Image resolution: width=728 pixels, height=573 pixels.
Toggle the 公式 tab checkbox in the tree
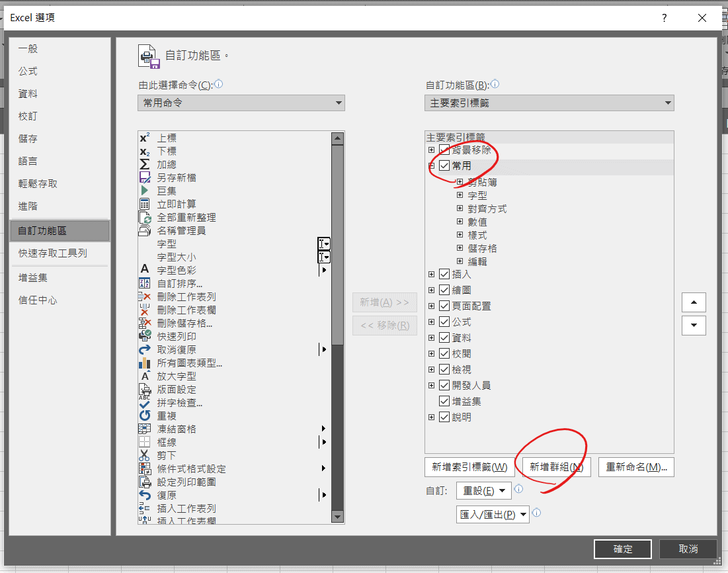[444, 322]
